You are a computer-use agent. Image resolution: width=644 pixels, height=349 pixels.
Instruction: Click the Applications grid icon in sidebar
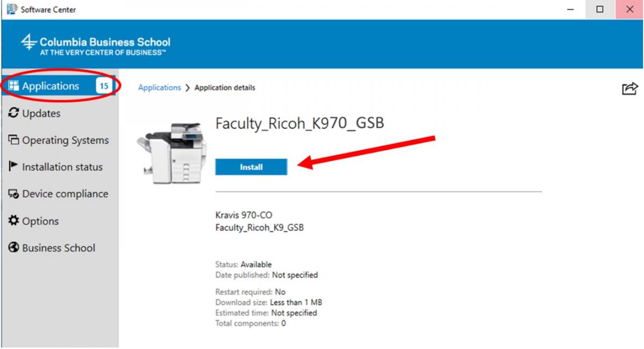[x=14, y=86]
